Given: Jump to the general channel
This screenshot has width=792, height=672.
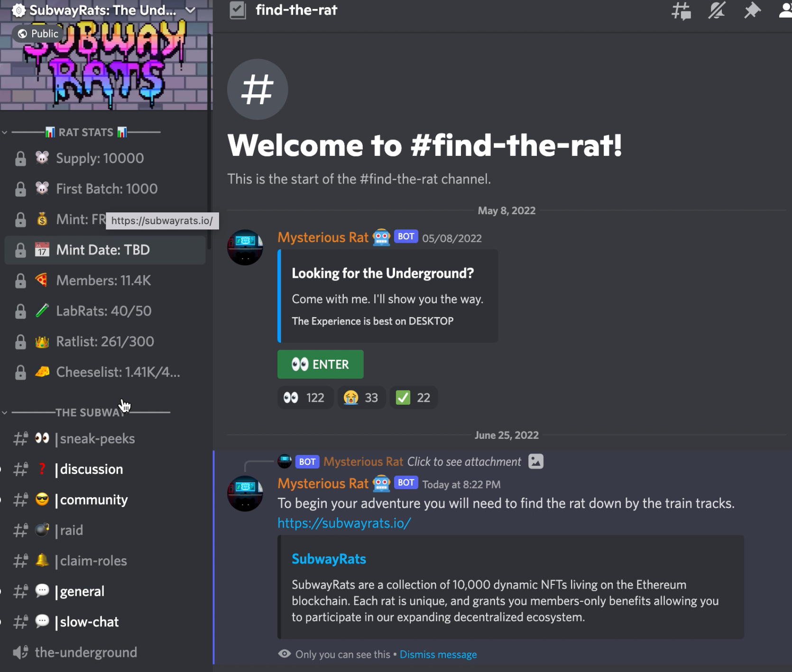Looking at the screenshot, I should point(105,591).
